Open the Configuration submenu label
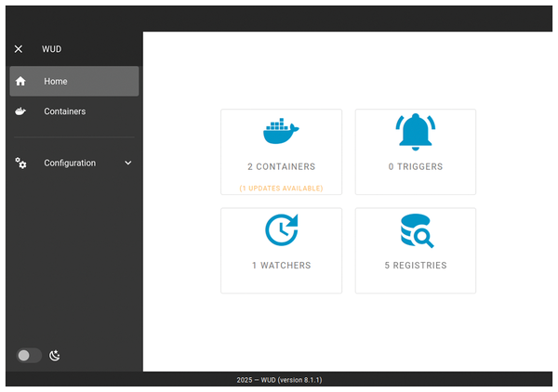The width and height of the screenshot is (558, 392). (70, 163)
